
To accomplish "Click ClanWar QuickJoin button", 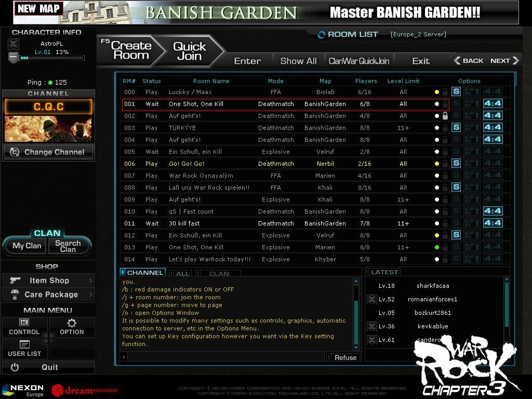I will [x=359, y=61].
